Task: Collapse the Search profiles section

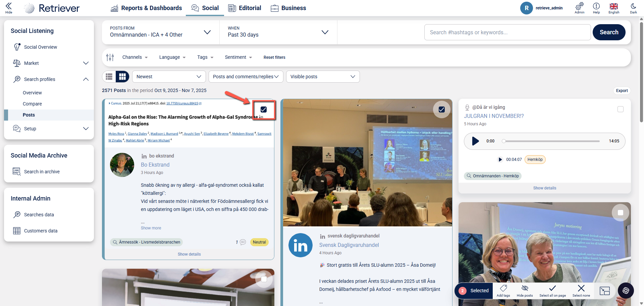Action: 86,79
